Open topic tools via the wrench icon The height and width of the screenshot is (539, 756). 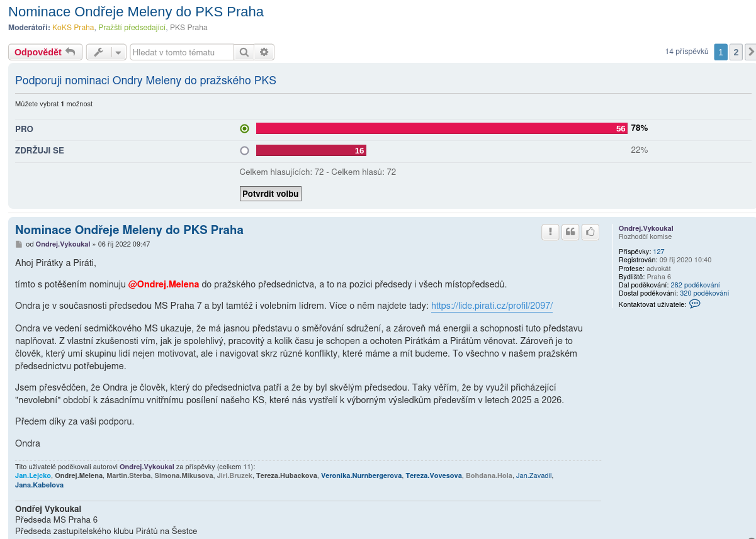coord(99,52)
